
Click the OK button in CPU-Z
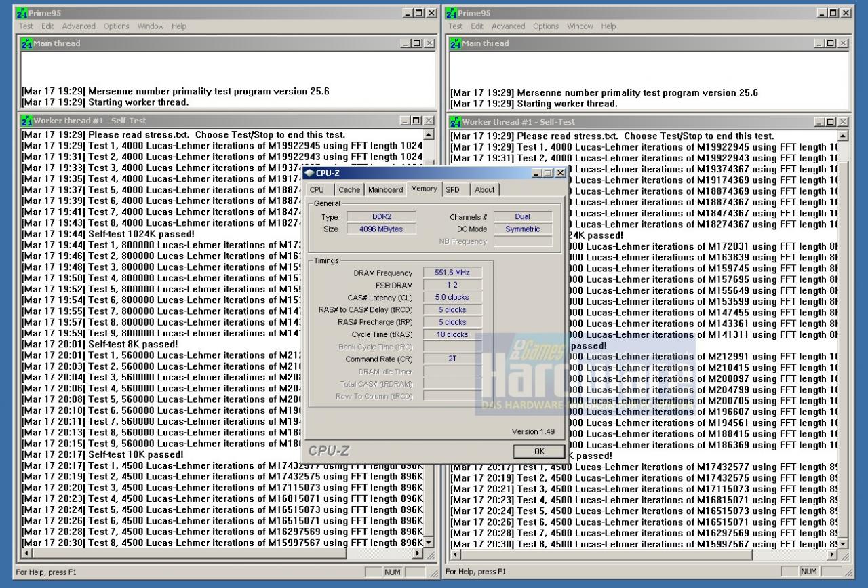539,451
